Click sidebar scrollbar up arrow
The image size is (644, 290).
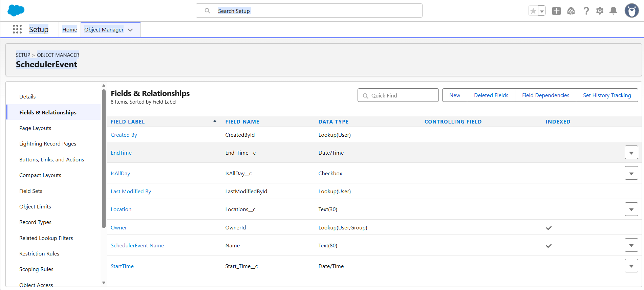(x=104, y=86)
